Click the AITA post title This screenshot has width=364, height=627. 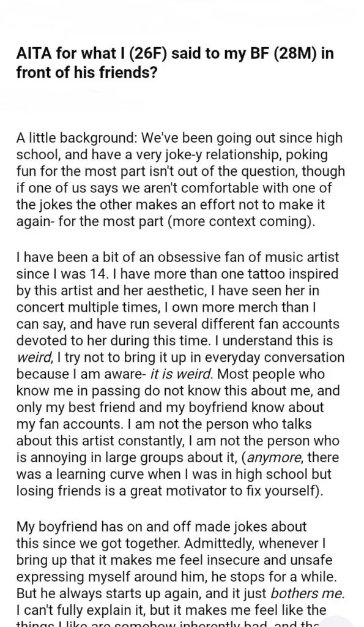point(175,63)
